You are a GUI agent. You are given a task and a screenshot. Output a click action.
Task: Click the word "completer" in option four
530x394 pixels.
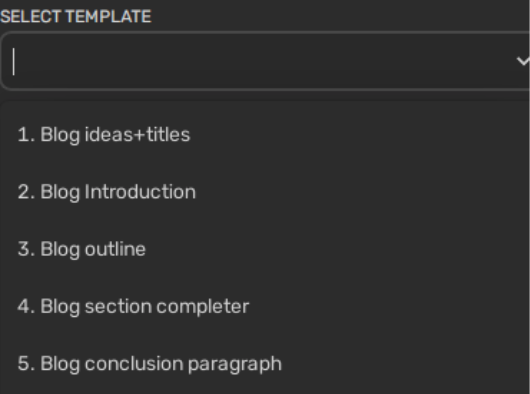coord(203,307)
